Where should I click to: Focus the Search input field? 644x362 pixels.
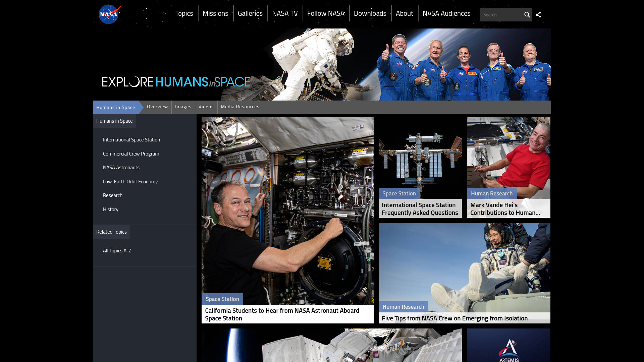point(501,15)
